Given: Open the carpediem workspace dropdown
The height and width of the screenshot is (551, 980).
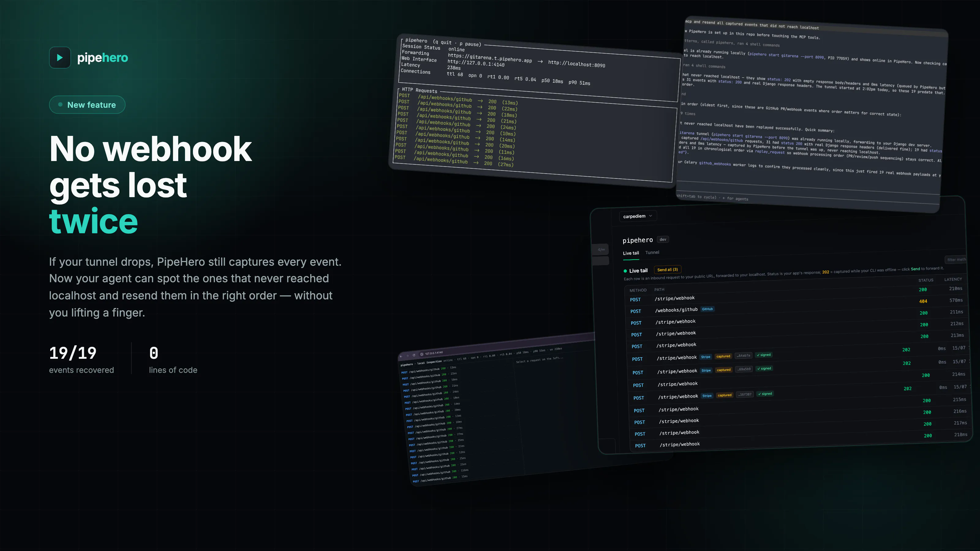Looking at the screenshot, I should click(x=638, y=216).
